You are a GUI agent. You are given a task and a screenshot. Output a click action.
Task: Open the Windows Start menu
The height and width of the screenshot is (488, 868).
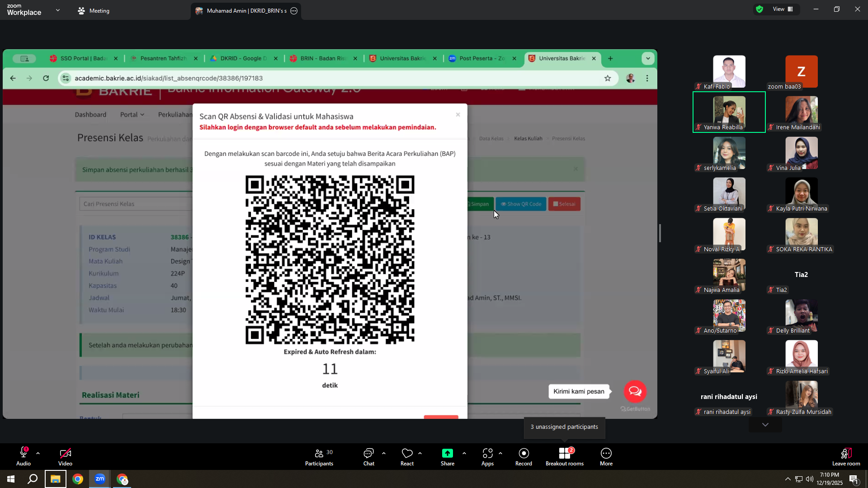[x=11, y=479]
